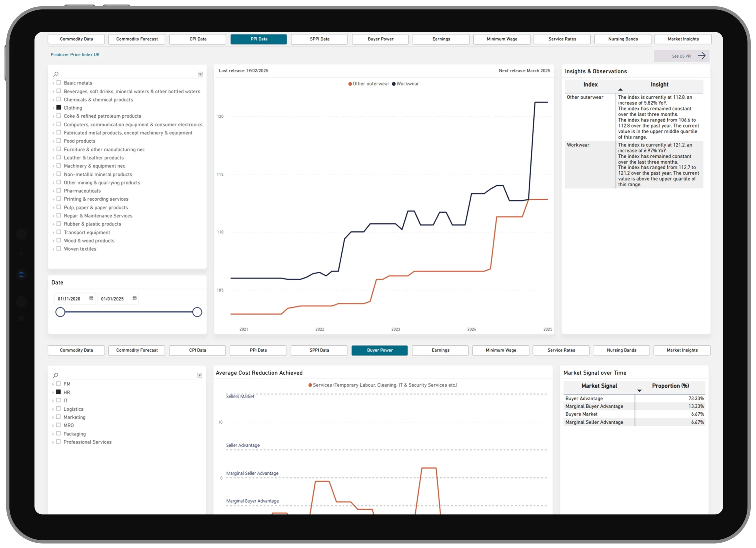Image resolution: width=756 pixels, height=548 pixels.
Task: Check the Basic metals checkbox
Action: click(59, 83)
